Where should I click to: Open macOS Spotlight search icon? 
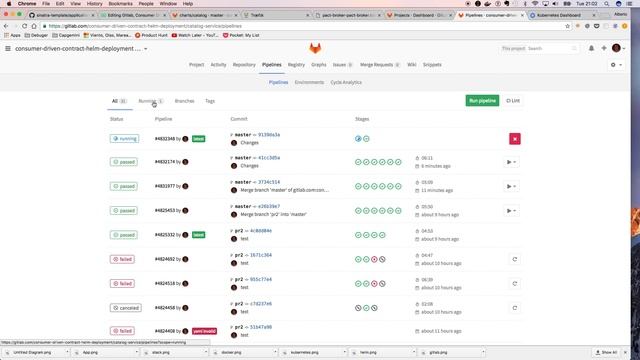607,4
